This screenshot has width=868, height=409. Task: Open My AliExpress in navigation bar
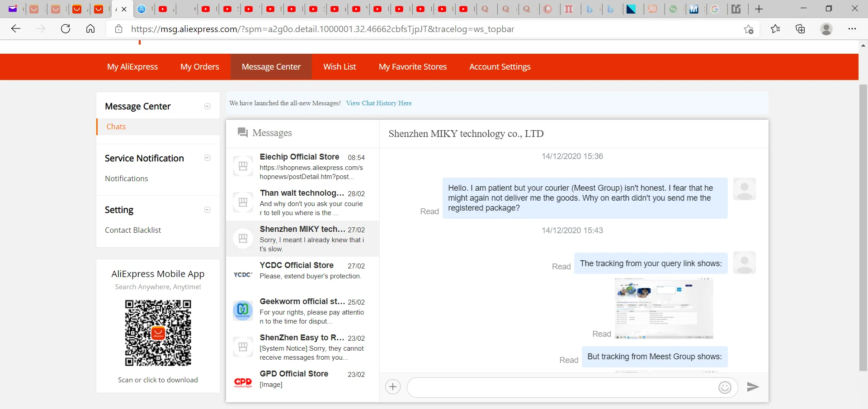[132, 67]
